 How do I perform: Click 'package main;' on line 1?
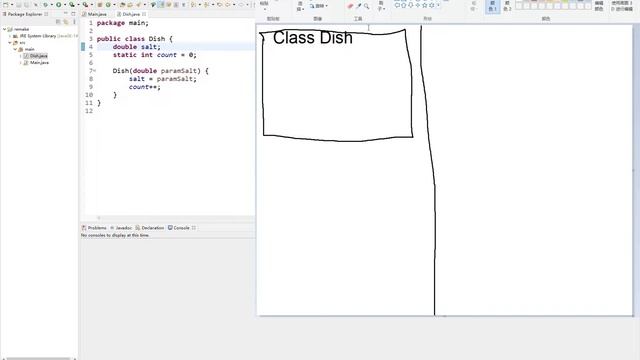pyautogui.click(x=123, y=23)
